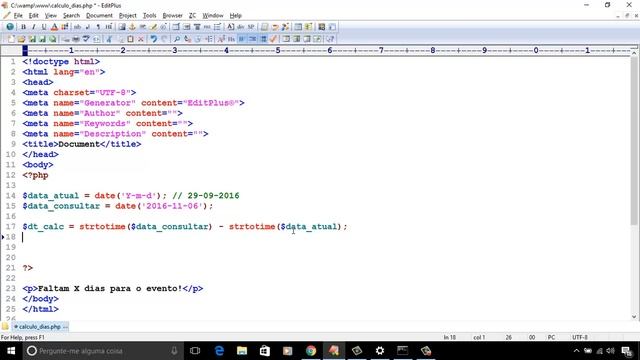
Task: Open a file with the folder icon
Action: coord(21,39)
